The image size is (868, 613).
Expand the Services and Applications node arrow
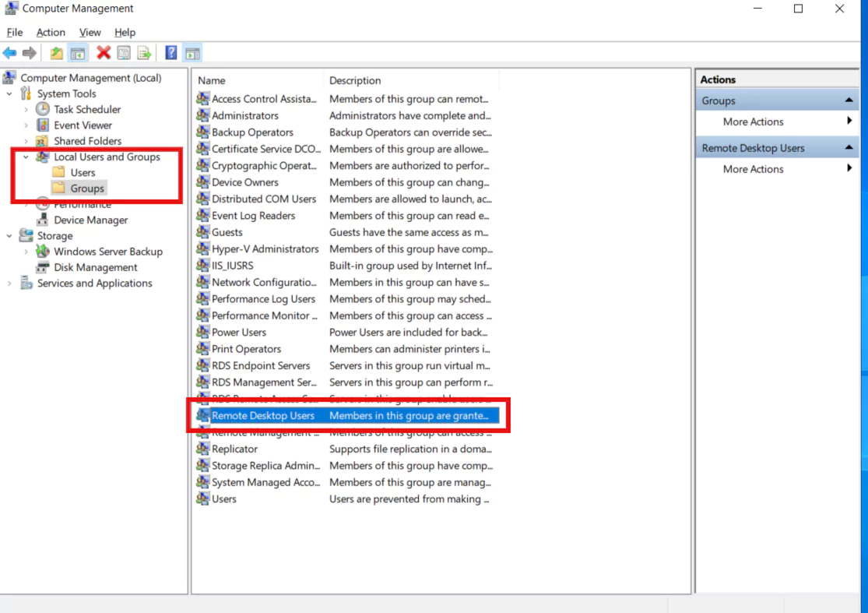(9, 284)
